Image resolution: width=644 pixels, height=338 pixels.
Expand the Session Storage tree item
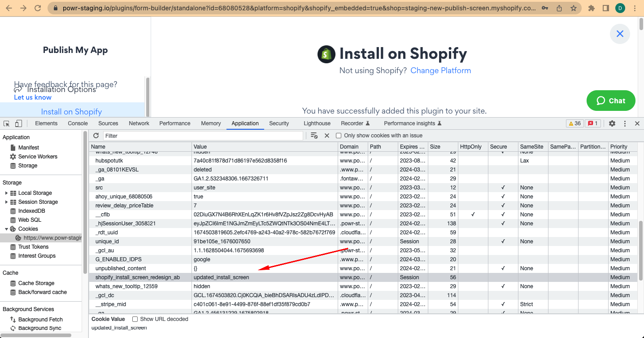click(6, 202)
